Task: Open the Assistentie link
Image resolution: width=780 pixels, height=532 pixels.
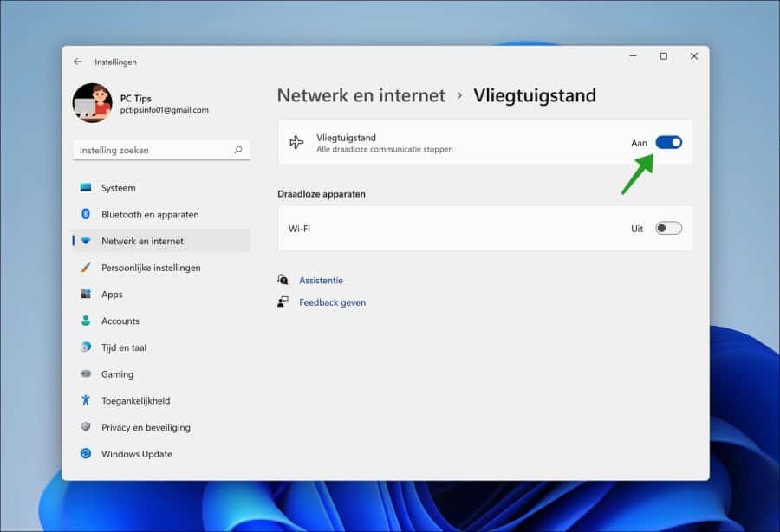Action: tap(321, 281)
